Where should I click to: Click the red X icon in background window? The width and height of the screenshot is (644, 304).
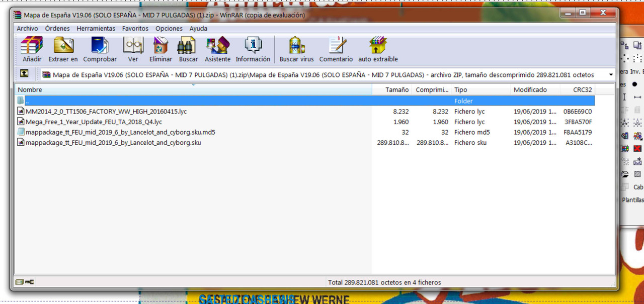click(637, 148)
